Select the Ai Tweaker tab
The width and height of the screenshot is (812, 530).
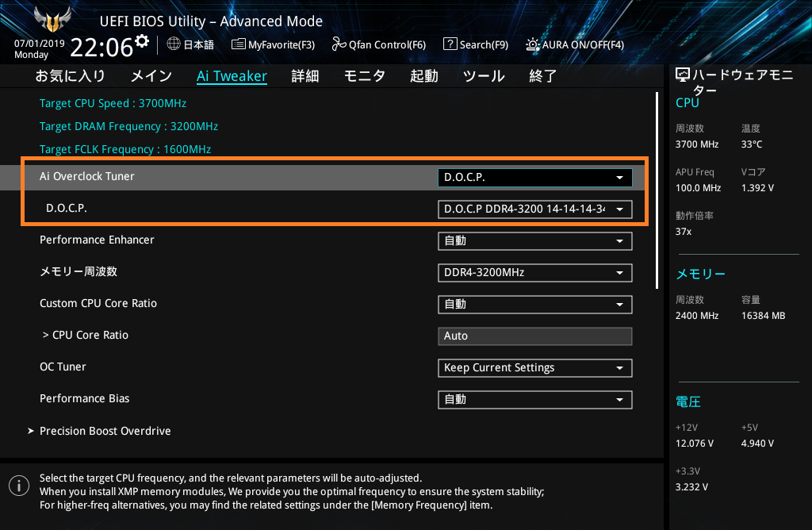point(232,76)
